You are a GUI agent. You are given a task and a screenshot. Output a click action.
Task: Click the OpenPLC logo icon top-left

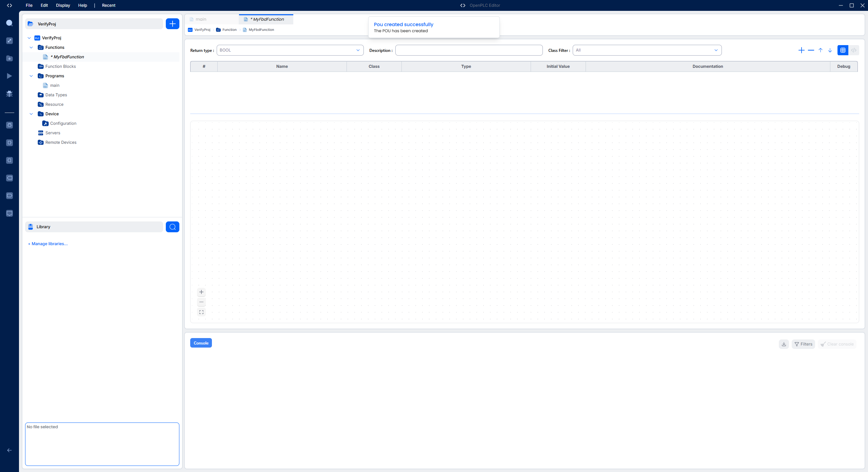tap(9, 5)
